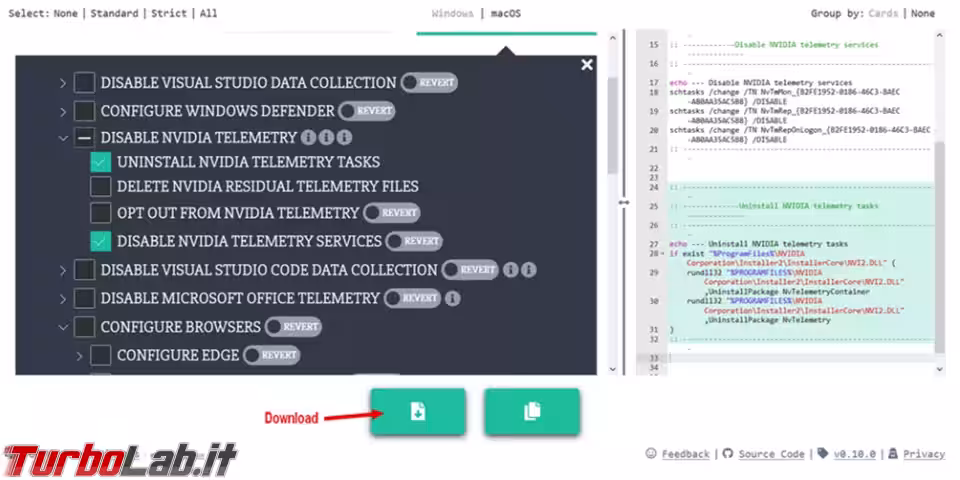The width and height of the screenshot is (960, 480).
Task: Open info icon for Disable Microsoft Office Telemetry
Action: pos(452,299)
